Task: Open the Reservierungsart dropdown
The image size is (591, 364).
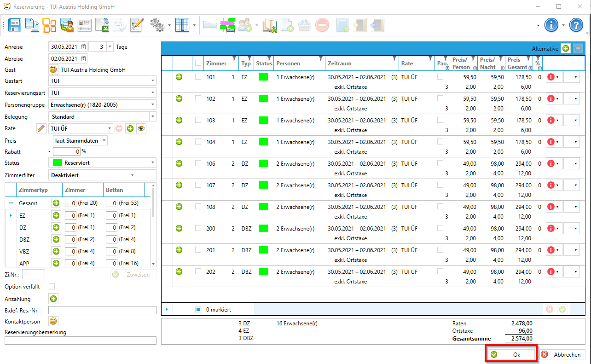Action: point(102,92)
